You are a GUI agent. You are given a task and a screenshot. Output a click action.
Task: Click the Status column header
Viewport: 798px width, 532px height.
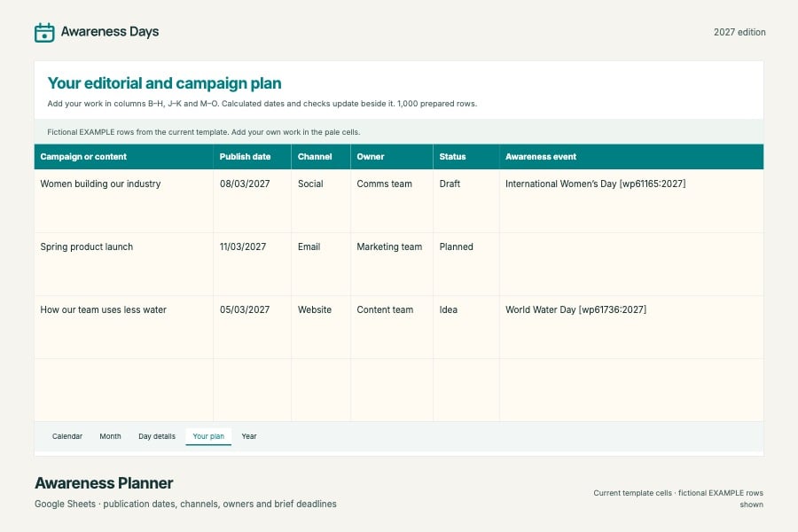[466, 157]
